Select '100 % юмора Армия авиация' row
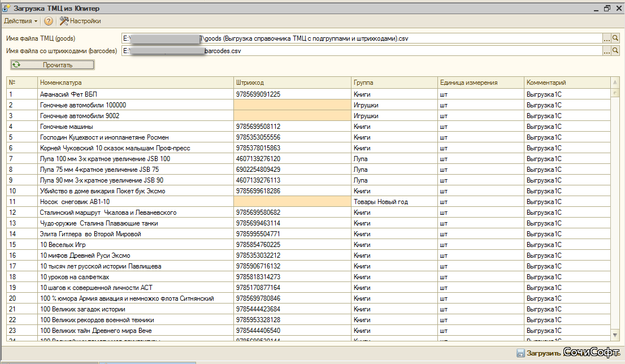This screenshot has width=625, height=364. pos(309,299)
